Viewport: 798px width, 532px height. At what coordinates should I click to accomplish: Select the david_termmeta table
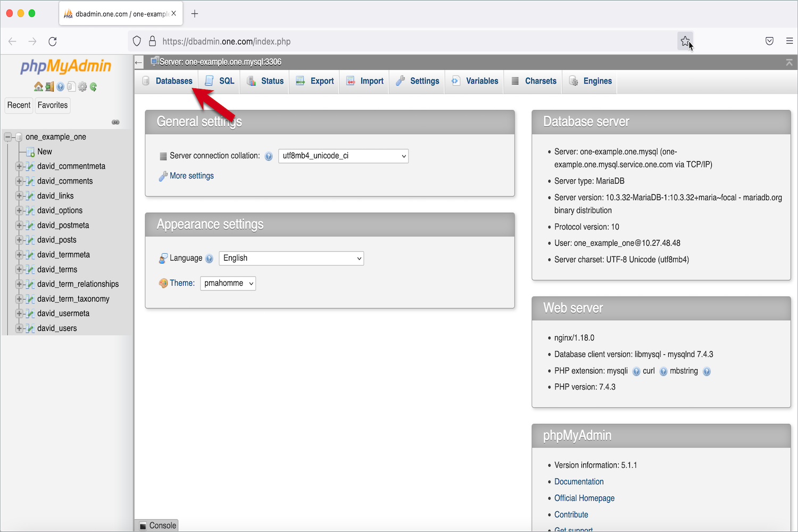point(63,255)
